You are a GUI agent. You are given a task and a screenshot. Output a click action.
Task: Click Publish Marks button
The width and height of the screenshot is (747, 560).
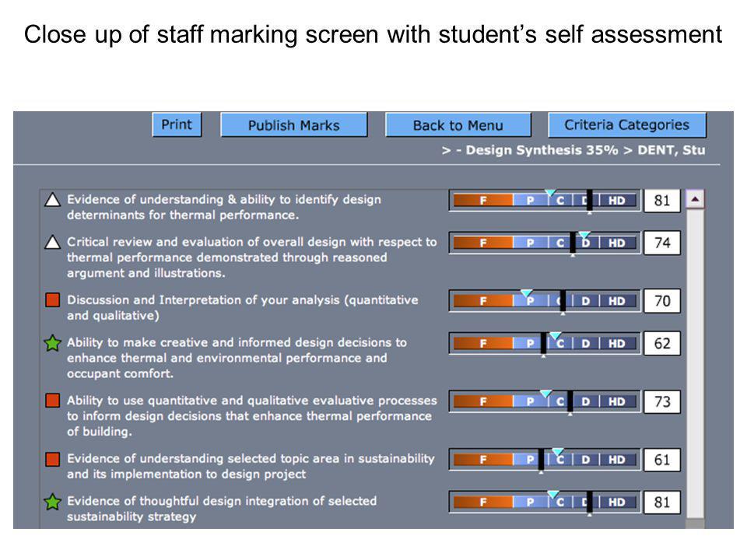293,125
